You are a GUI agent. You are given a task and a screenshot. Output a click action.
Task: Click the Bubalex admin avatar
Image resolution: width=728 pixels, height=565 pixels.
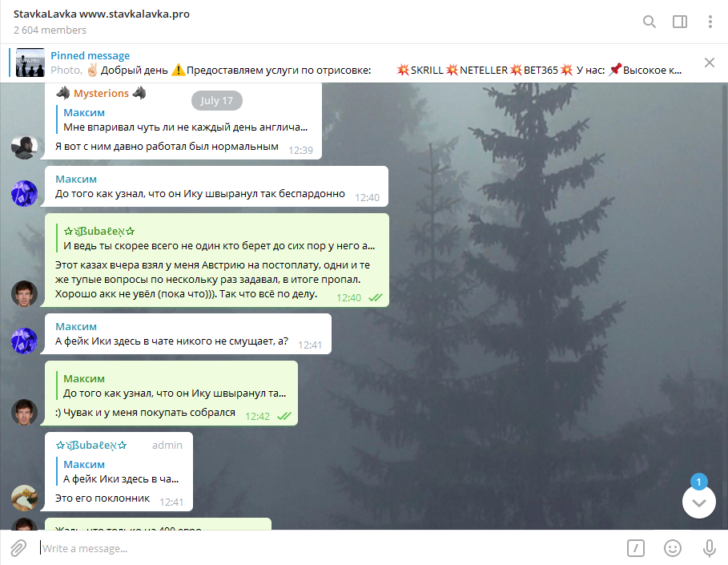click(x=24, y=498)
